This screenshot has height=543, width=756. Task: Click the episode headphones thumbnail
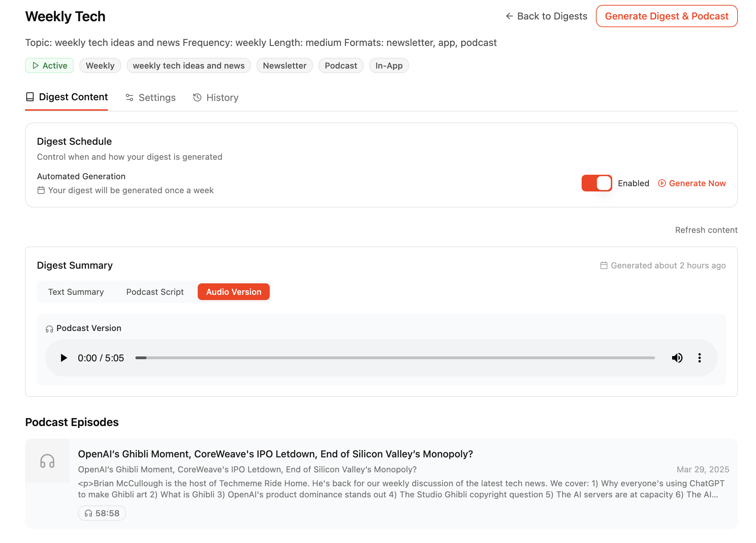[x=47, y=461]
